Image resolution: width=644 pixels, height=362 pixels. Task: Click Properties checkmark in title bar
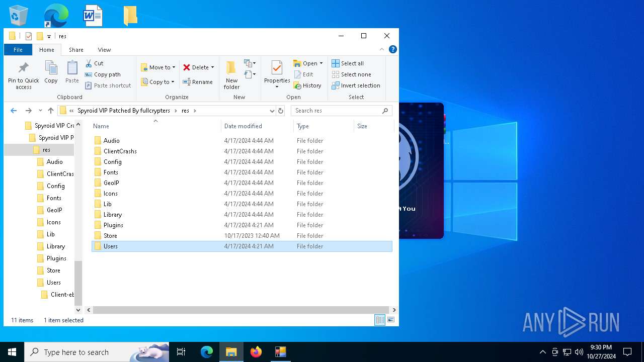pyautogui.click(x=29, y=36)
